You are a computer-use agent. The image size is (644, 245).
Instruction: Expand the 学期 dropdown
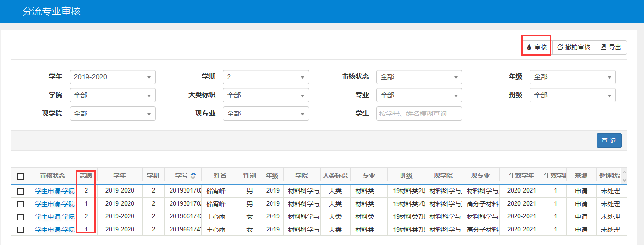coord(266,77)
